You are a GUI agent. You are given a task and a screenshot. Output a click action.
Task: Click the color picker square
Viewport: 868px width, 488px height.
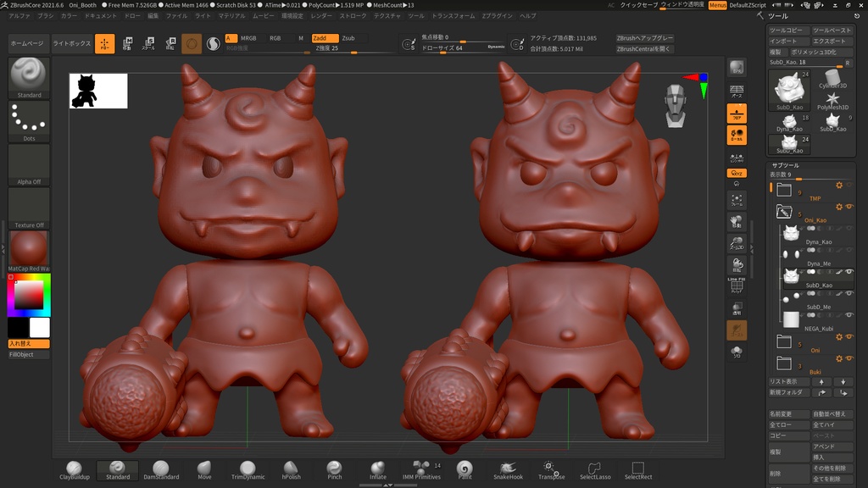29,294
